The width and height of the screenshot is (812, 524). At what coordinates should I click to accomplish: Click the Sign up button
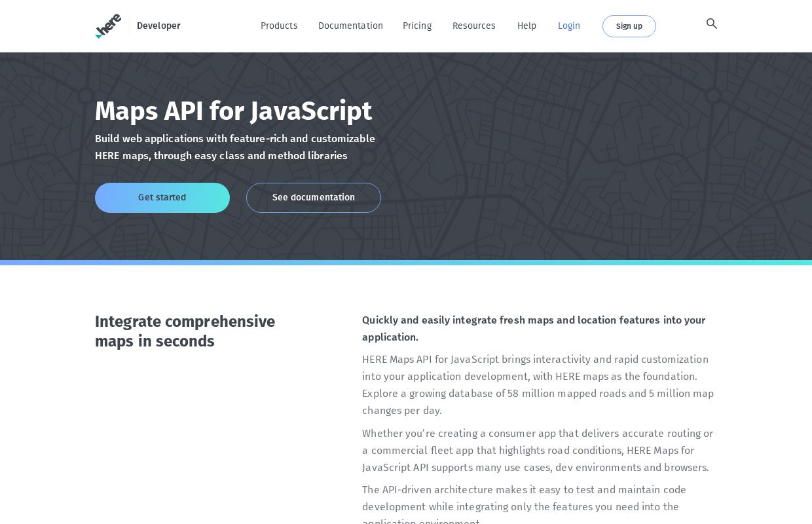(x=629, y=26)
